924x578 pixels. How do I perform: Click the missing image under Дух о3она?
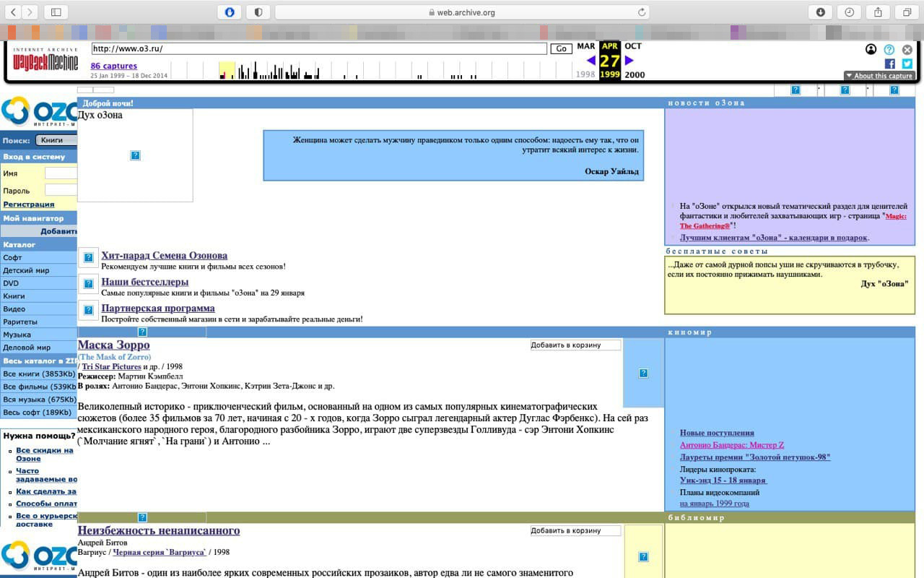pyautogui.click(x=135, y=155)
